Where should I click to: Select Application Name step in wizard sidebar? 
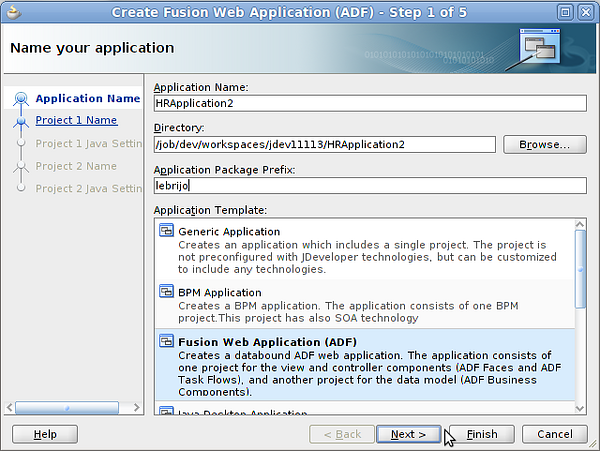[x=88, y=99]
